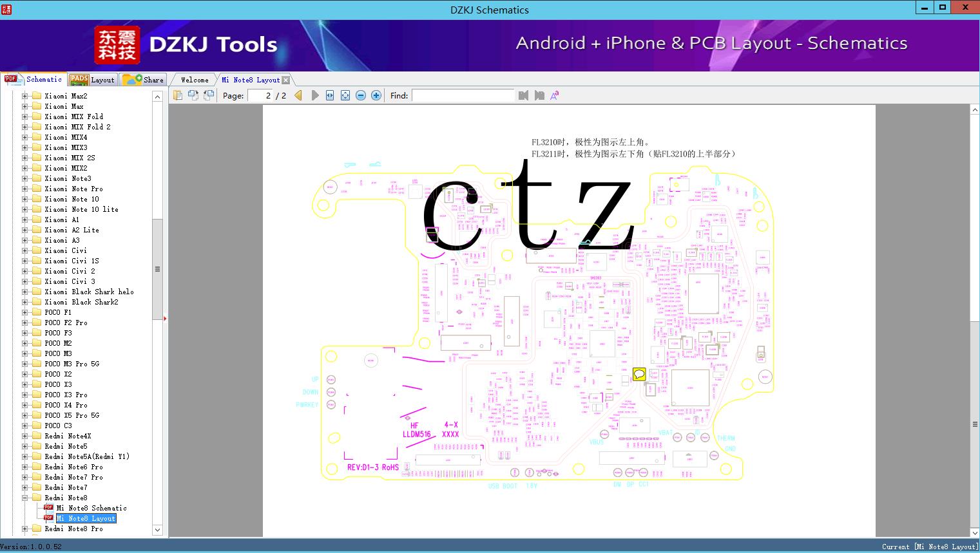Image resolution: width=980 pixels, height=553 pixels.
Task: Expand the Xiaomi MIX Fold 2 folder
Action: coord(25,127)
